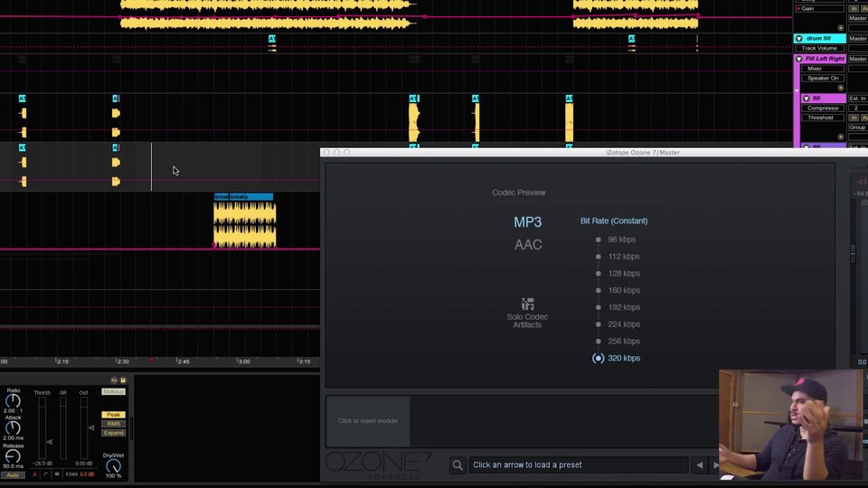Screen dimensions: 868x488
Task: Click the 'Click an arrow to load a preset' field
Action: coord(578,465)
